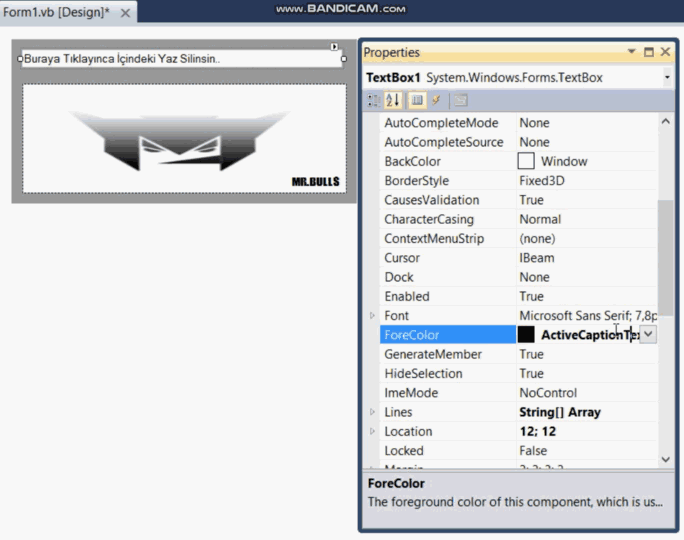Open the Events lightning bolt icon
684x540 pixels.
(x=437, y=100)
